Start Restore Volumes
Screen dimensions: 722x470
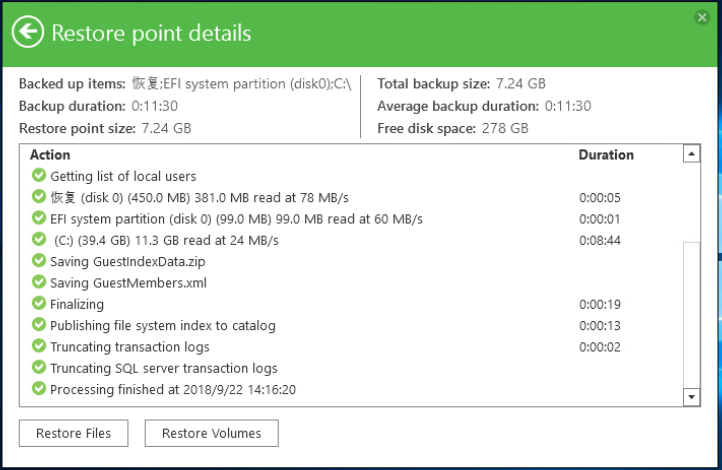pos(212,433)
